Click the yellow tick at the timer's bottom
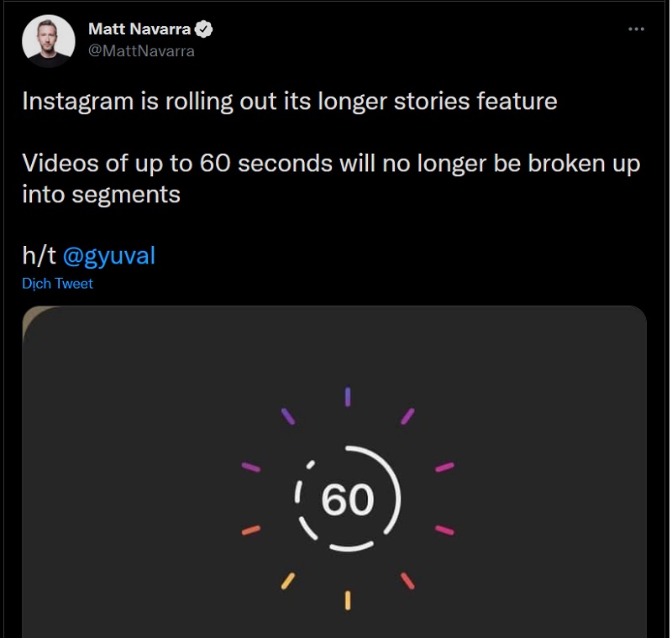 [348, 600]
